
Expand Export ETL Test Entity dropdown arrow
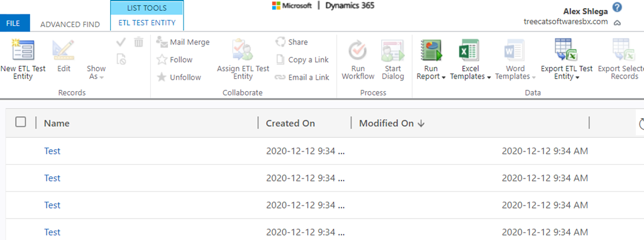pyautogui.click(x=577, y=77)
